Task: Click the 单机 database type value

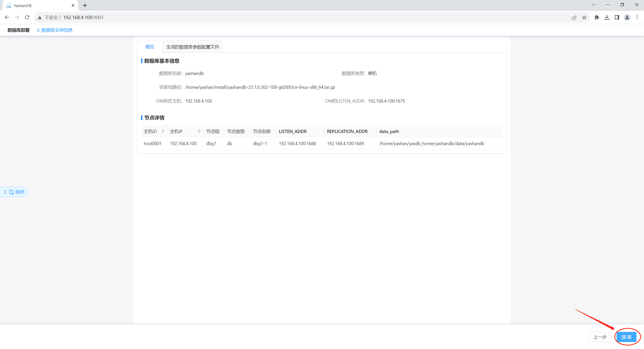Action: pyautogui.click(x=372, y=73)
